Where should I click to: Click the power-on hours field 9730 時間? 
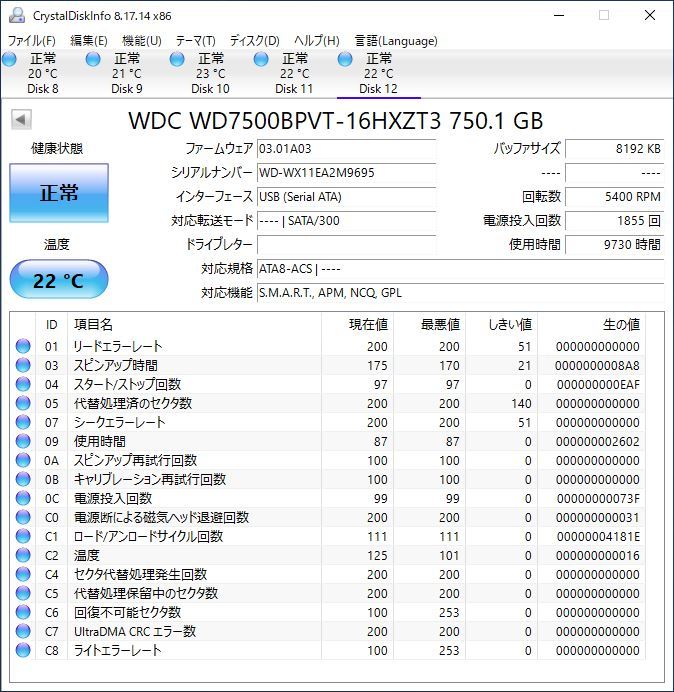point(614,244)
